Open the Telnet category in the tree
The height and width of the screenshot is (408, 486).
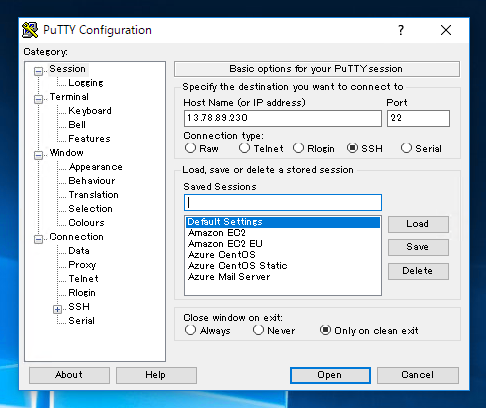[83, 279]
